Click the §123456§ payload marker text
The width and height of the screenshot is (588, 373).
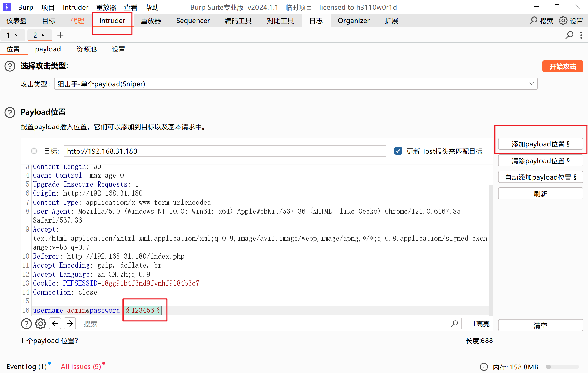143,310
